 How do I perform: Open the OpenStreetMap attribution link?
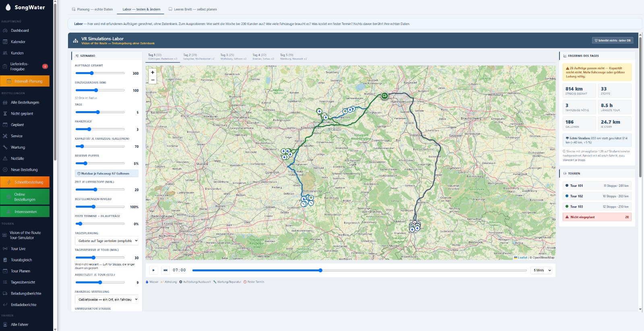click(x=543, y=257)
